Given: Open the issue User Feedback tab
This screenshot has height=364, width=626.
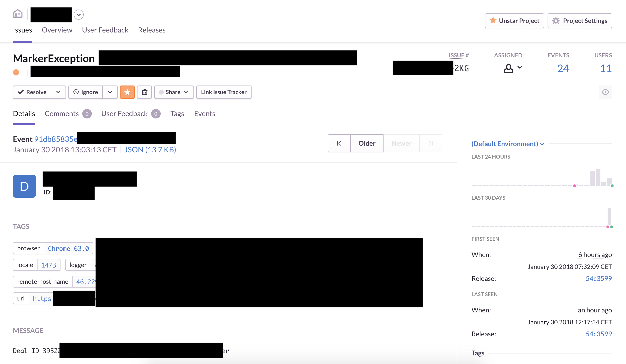Looking at the screenshot, I should [x=131, y=114].
